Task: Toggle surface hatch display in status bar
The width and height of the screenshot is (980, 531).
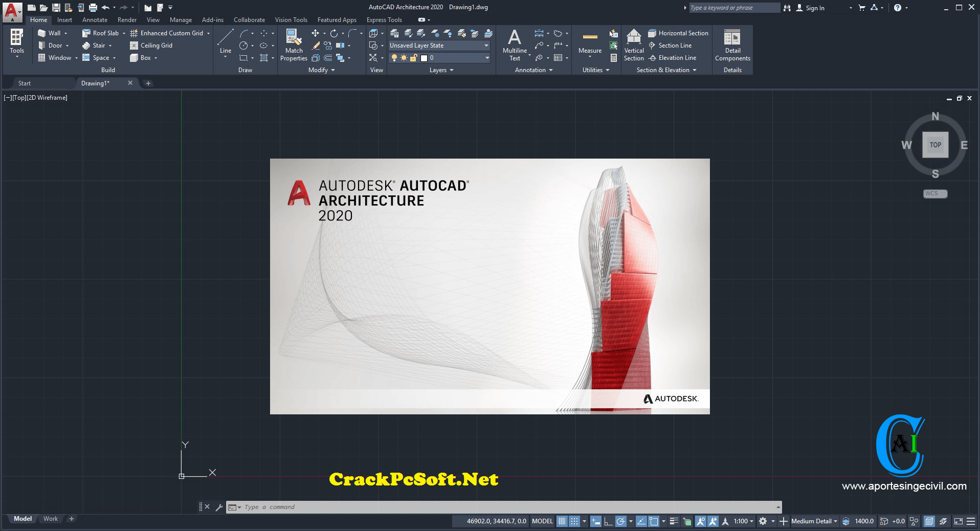Action: 929,521
